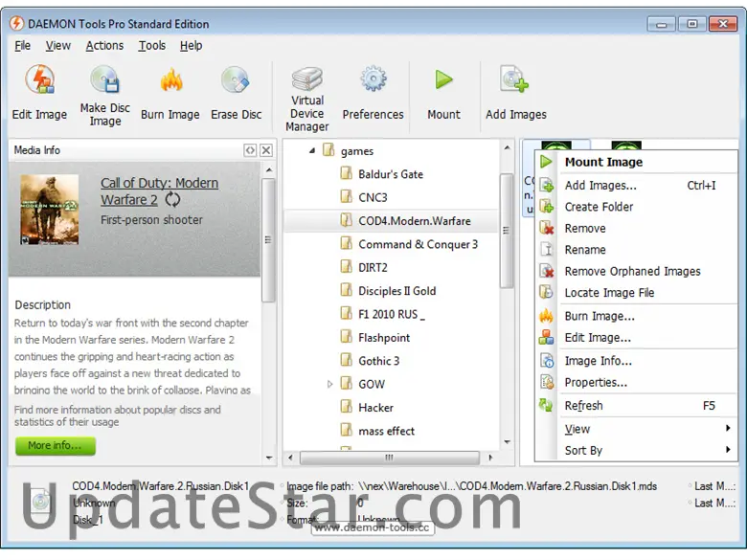Click the Create Folder menu icon
Screen dimensions: 747x560
547,207
